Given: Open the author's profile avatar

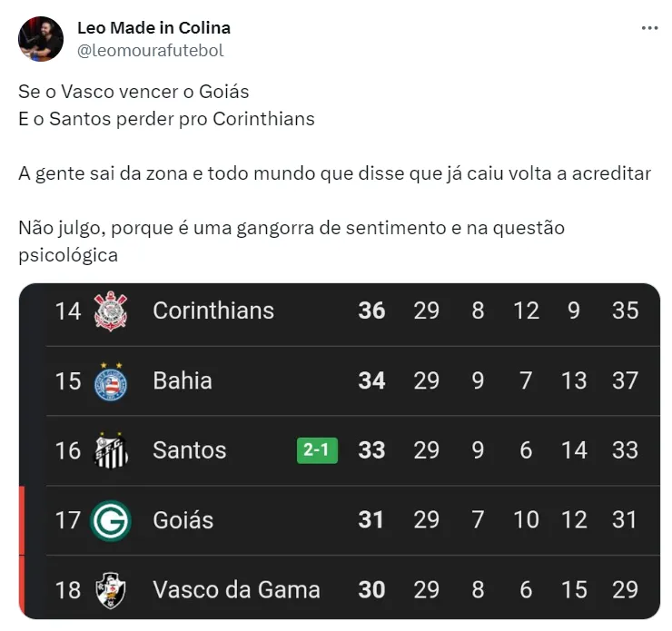Looking at the screenshot, I should [x=41, y=39].
